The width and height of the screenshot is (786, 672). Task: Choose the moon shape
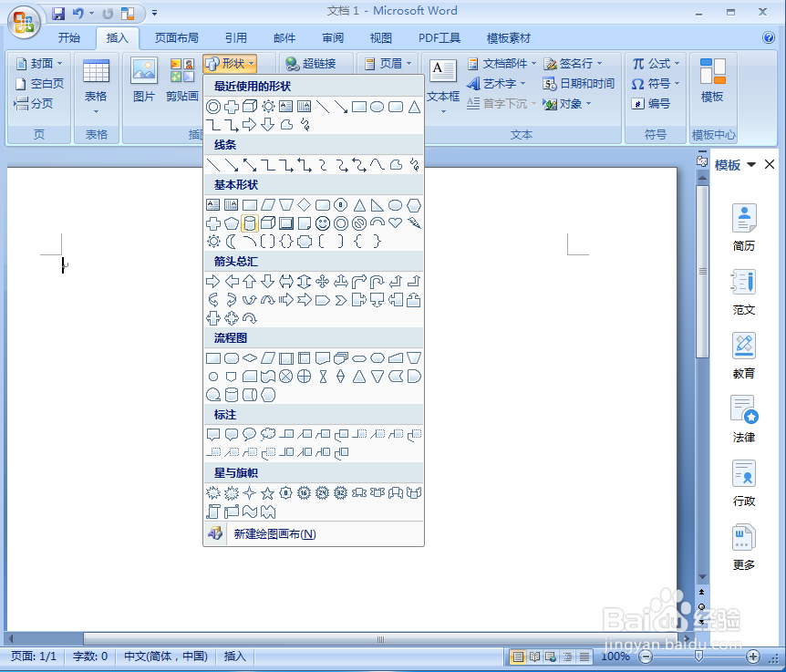click(x=231, y=242)
